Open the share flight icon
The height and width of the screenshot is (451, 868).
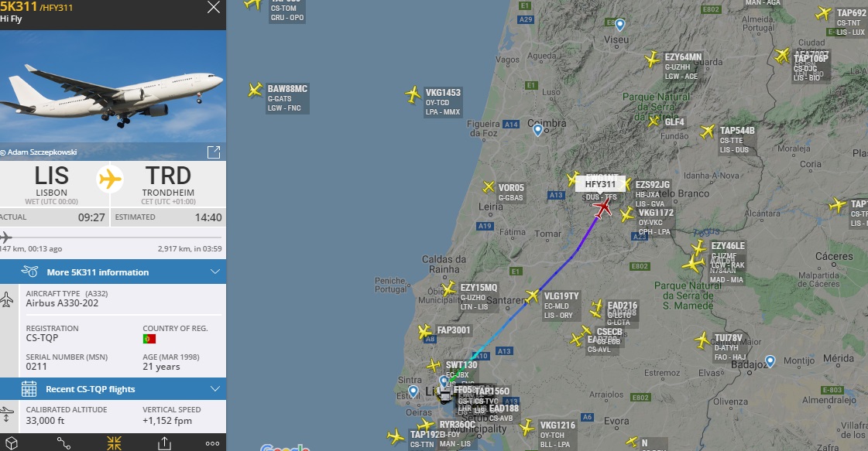pyautogui.click(x=164, y=443)
